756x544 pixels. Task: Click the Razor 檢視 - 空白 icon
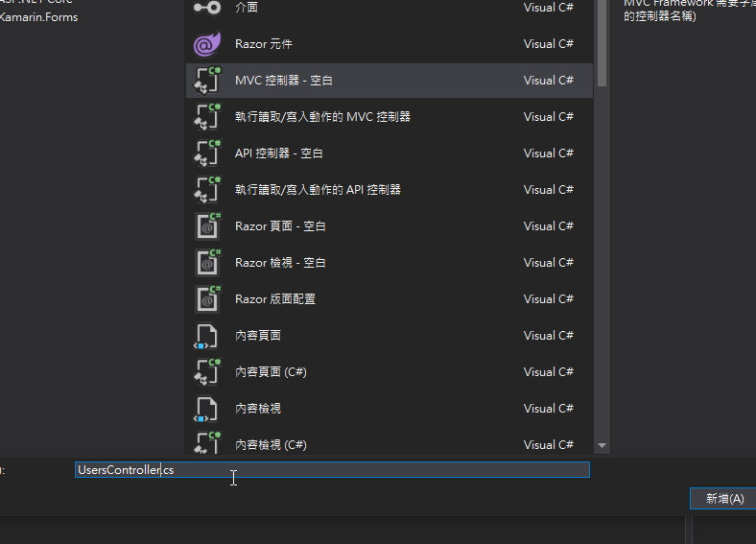(207, 263)
